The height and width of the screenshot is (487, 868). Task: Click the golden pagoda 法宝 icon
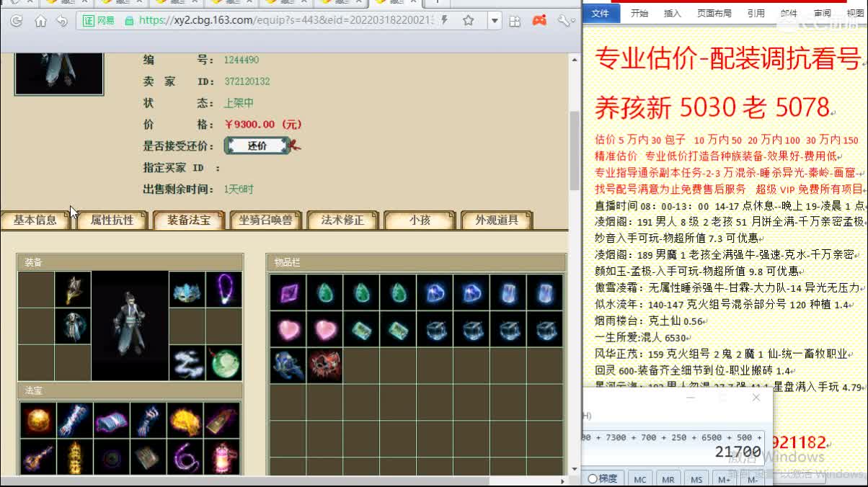pos(75,457)
